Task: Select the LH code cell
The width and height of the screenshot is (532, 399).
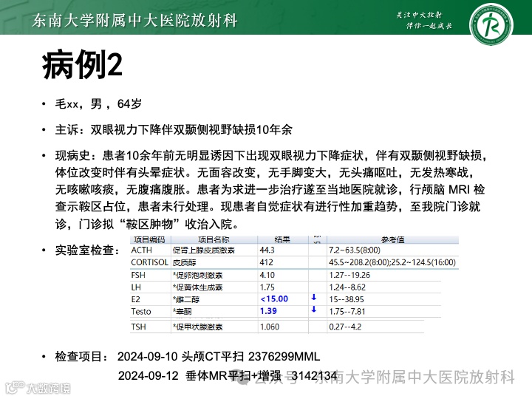Action: pyautogui.click(x=136, y=287)
